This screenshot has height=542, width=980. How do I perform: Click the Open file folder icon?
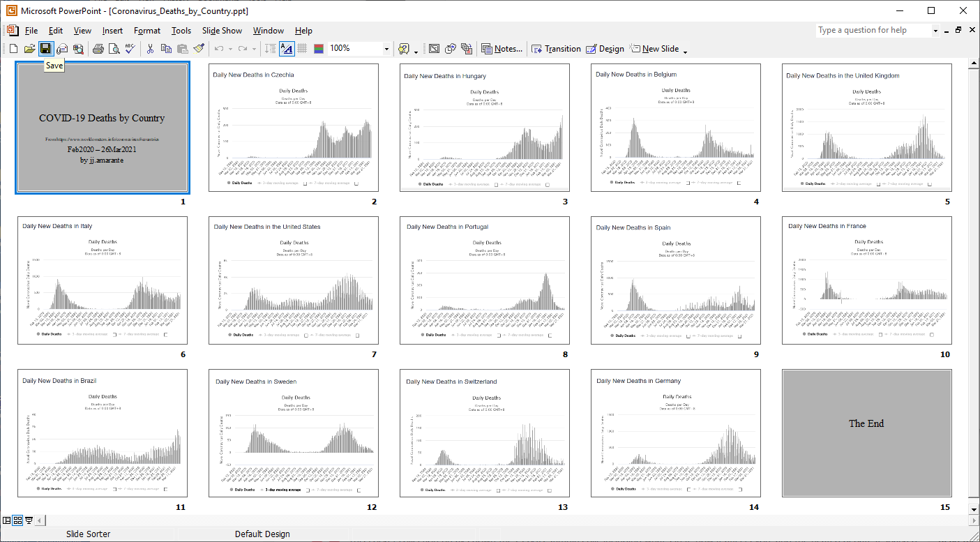pyautogui.click(x=29, y=49)
